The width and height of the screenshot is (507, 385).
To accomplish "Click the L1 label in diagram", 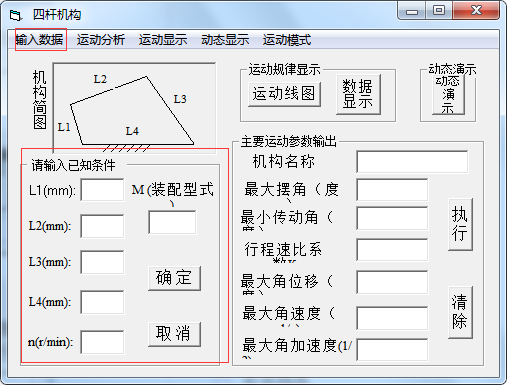I will coord(64,127).
